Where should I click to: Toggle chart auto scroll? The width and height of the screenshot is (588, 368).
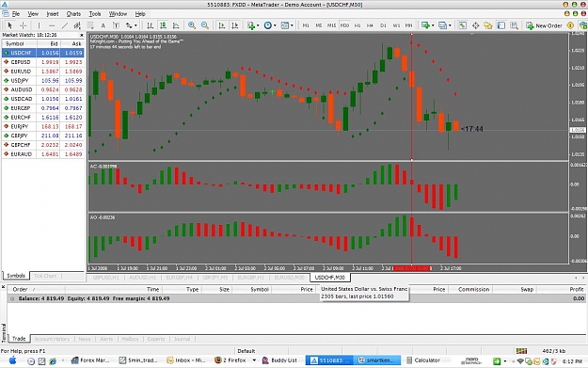pos(222,25)
